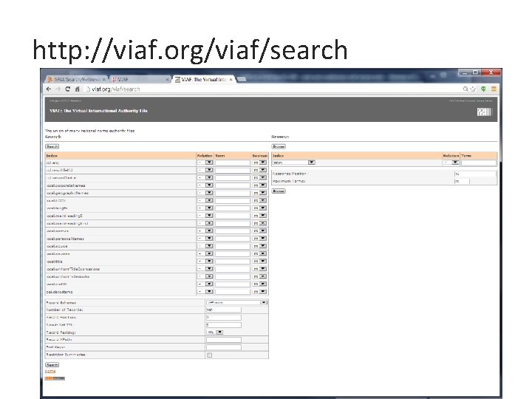This screenshot has height=399, width=532.
Task: Click the Record XPath field
Action: pos(224,340)
